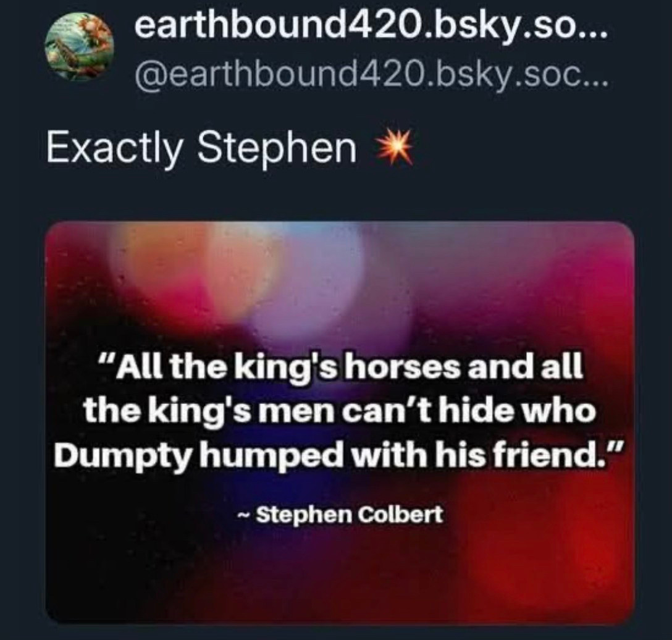Click the collision emoji after Stephen
This screenshot has height=640, width=672.
tap(394, 147)
